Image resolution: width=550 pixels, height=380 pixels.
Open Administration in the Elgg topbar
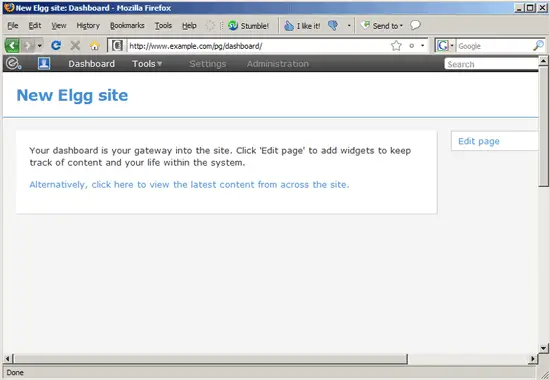[x=277, y=64]
